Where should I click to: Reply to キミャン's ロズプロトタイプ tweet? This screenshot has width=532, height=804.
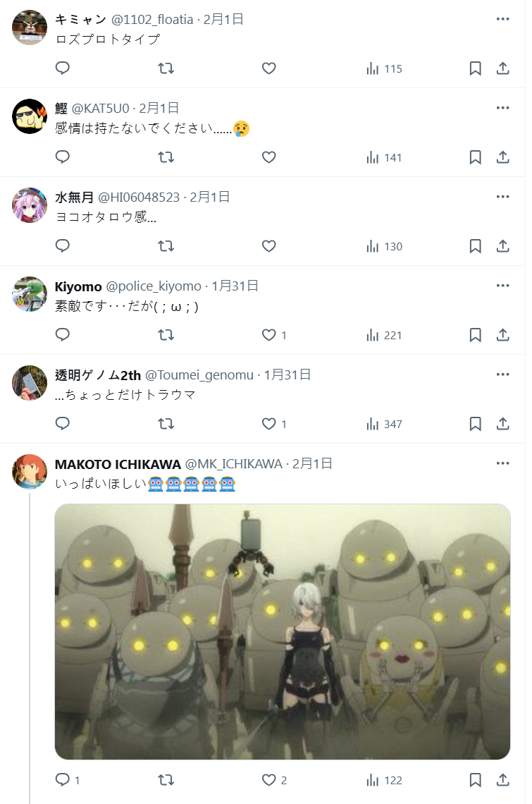tap(63, 68)
